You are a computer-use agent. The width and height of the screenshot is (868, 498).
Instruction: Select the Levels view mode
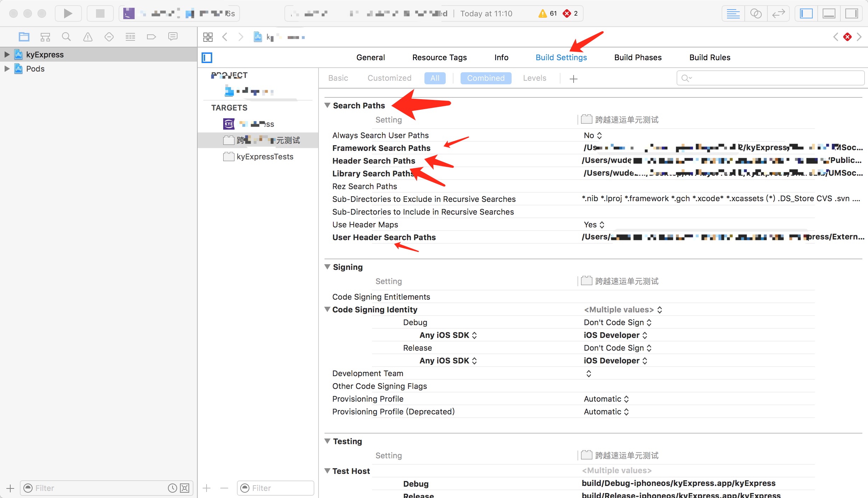pos(535,78)
